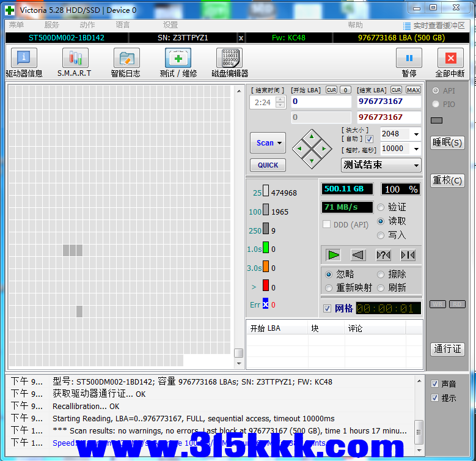Image resolution: width=476 pixels, height=461 pixels.
Task: Click the WR indicator button
Action: (438, 304)
